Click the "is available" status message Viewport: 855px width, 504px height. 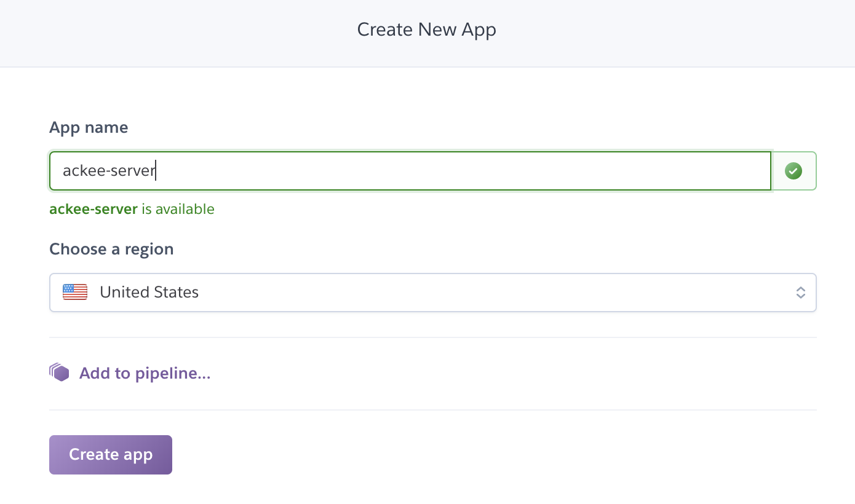(x=178, y=209)
